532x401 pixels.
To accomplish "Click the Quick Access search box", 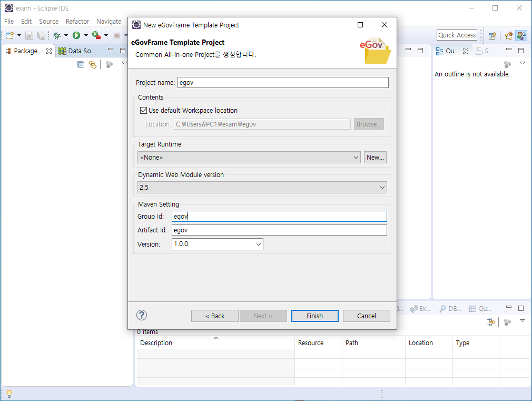I will (x=457, y=35).
